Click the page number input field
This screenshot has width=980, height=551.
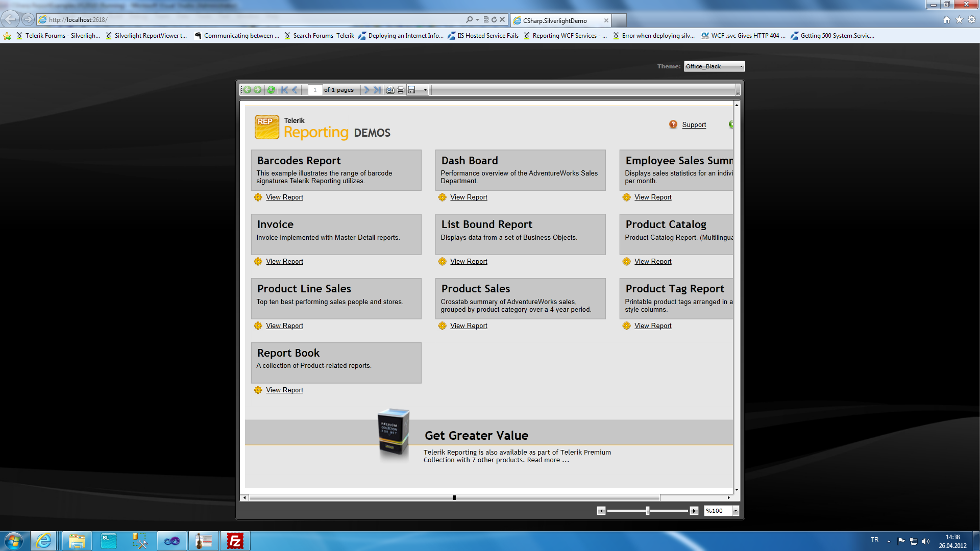tap(315, 90)
